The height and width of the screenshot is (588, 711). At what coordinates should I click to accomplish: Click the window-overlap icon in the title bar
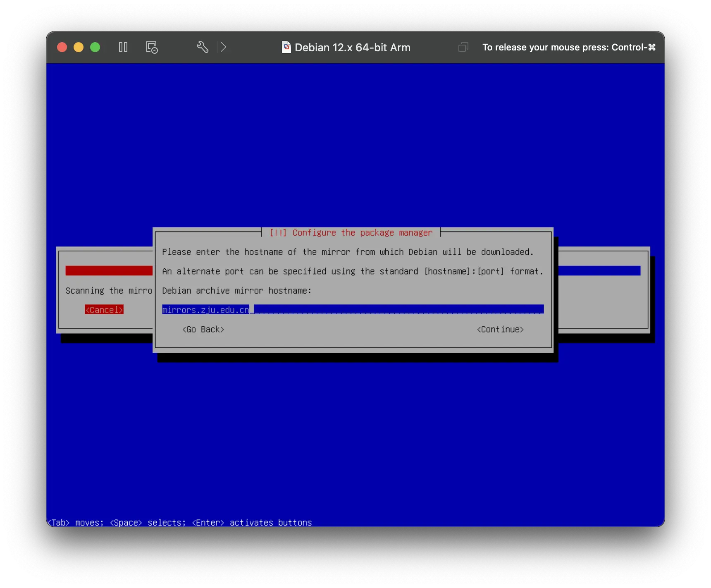tap(463, 47)
